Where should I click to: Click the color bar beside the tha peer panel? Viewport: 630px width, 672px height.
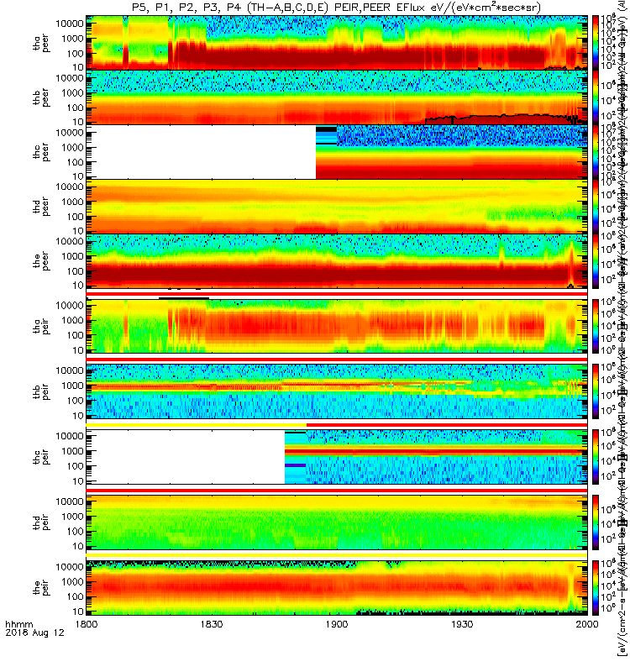(x=596, y=43)
